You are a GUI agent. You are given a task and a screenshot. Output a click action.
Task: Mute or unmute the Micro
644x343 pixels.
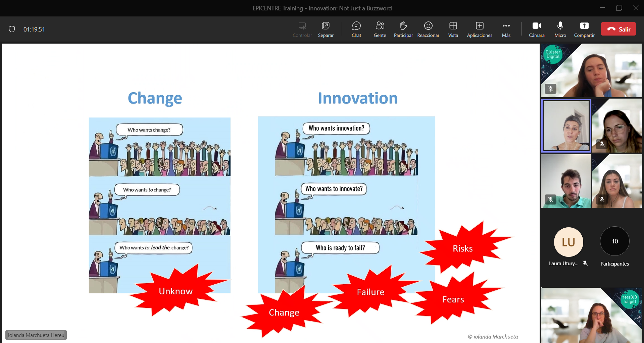560,29
